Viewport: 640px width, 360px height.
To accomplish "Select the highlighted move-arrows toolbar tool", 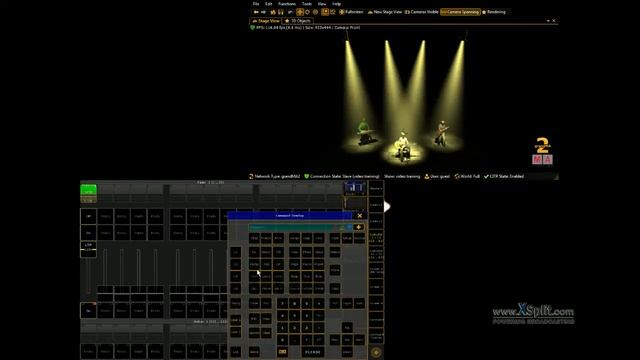I will [x=300, y=12].
